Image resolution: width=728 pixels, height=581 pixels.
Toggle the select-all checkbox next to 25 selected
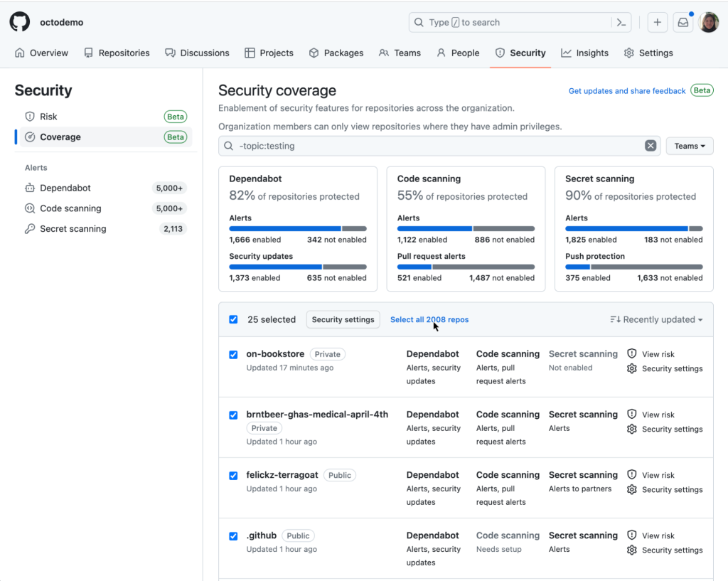pyautogui.click(x=233, y=320)
